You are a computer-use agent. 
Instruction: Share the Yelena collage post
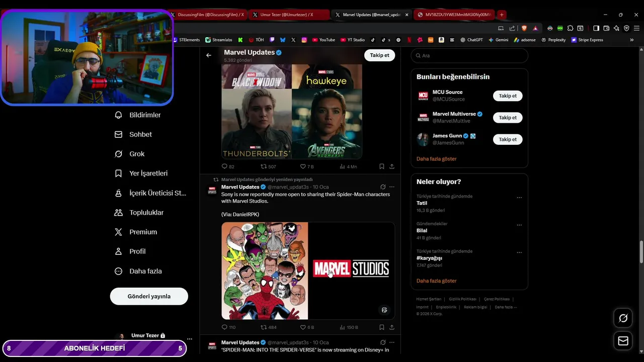[x=392, y=166]
